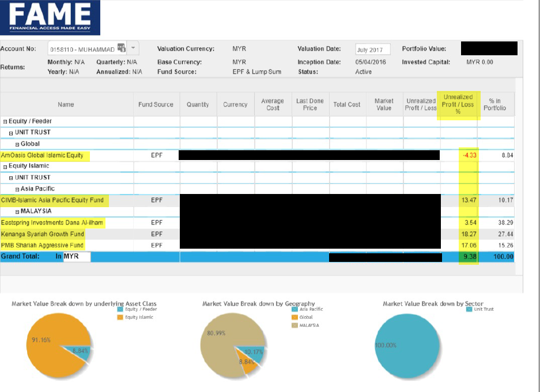Image resolution: width=540 pixels, height=392 pixels.
Task: Open the Account No dropdown arrow
Action: (x=133, y=48)
